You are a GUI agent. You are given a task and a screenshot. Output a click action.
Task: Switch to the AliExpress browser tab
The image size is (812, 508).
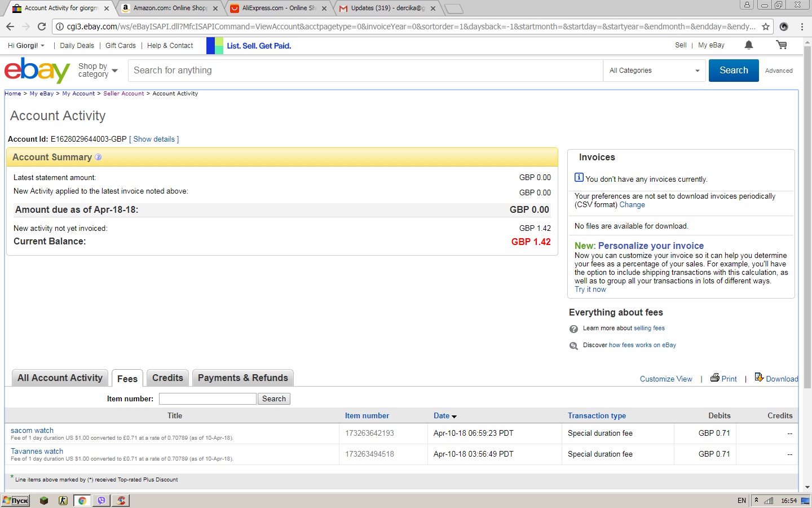pyautogui.click(x=278, y=8)
